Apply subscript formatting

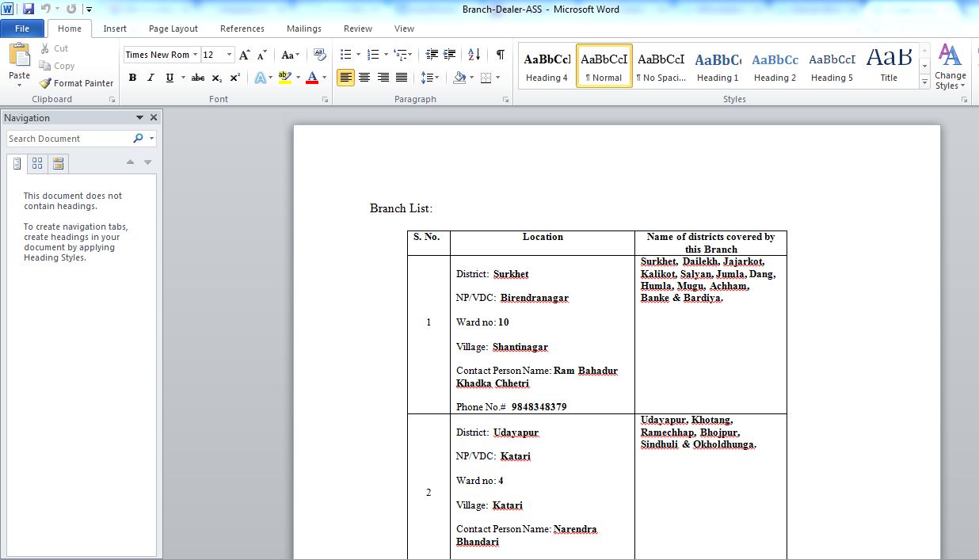point(217,78)
